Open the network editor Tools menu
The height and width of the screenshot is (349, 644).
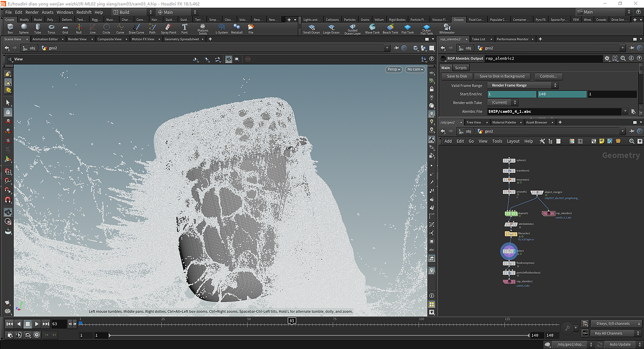tap(497, 141)
